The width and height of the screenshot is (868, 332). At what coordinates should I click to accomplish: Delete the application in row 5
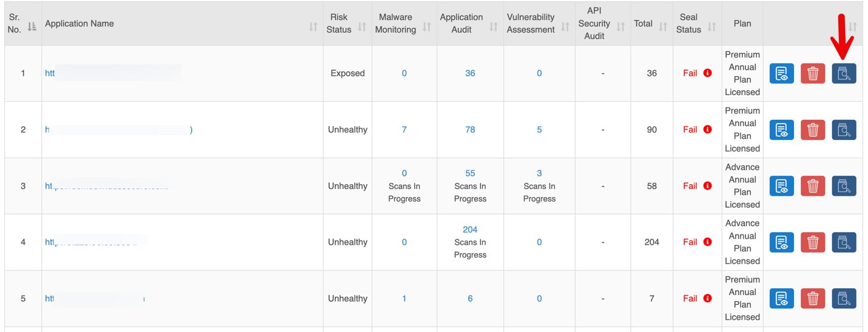tap(813, 299)
